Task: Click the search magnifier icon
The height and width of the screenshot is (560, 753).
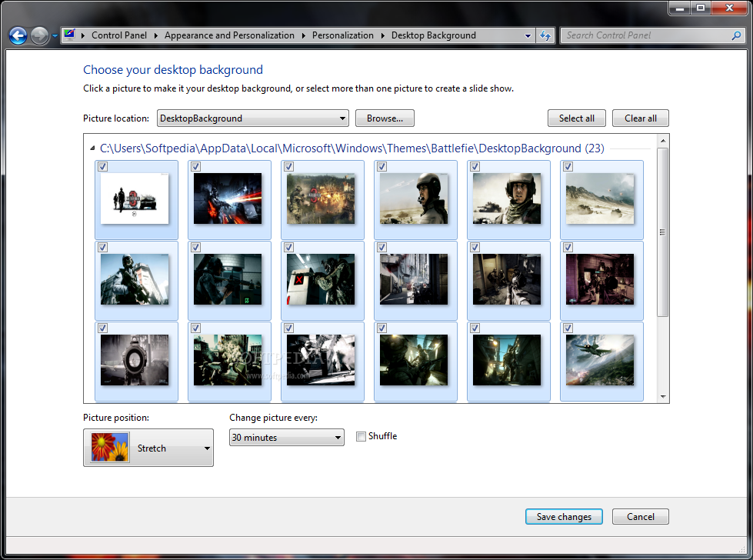Action: point(736,35)
